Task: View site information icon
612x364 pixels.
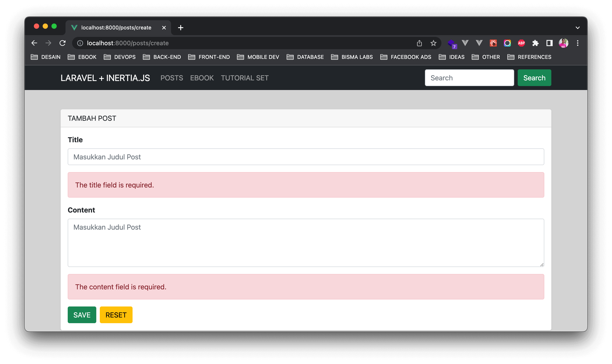Action: coord(80,43)
